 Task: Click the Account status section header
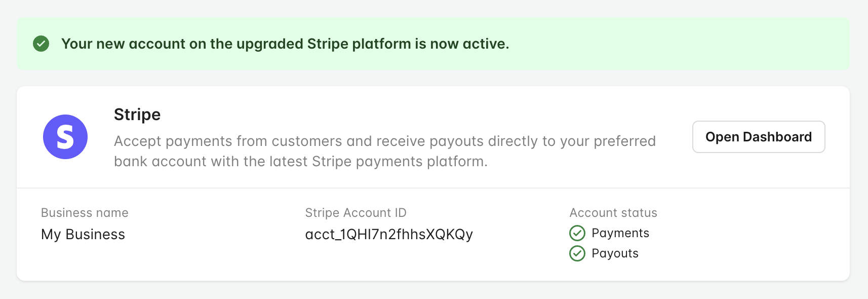(x=613, y=212)
